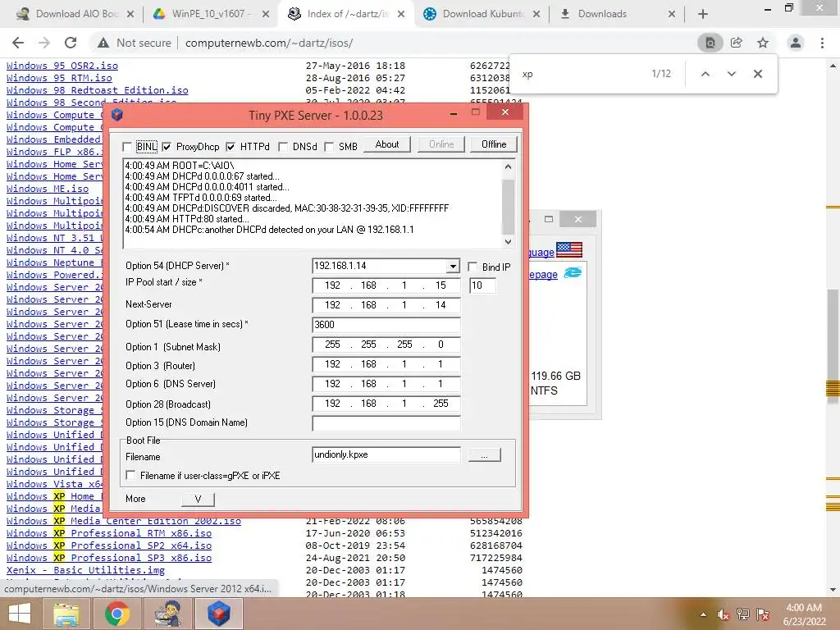
Task: Click the muted volume tray icon
Action: click(x=724, y=614)
